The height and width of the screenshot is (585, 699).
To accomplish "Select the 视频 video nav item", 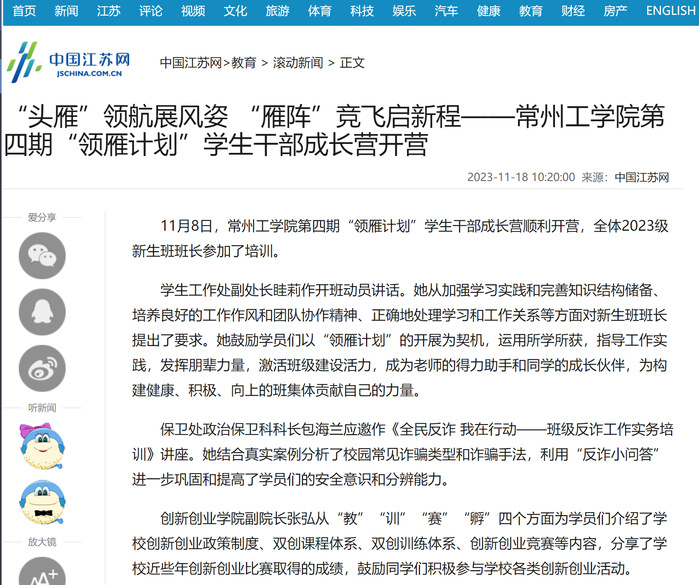I will point(193,11).
